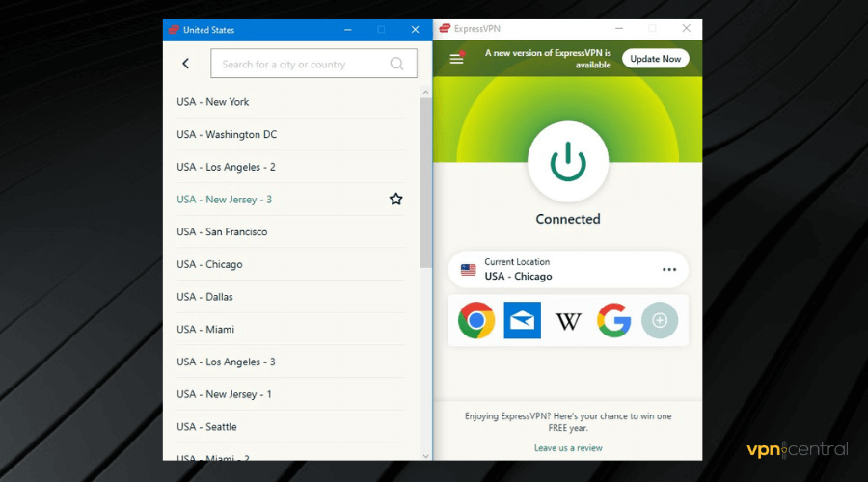Focus the city or country search field

click(299, 65)
